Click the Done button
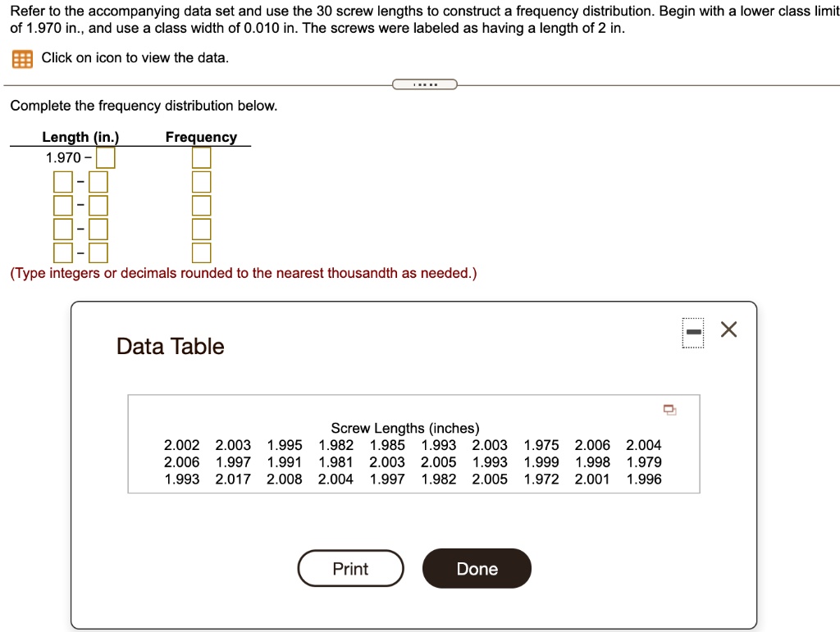840x632 pixels. (476, 568)
